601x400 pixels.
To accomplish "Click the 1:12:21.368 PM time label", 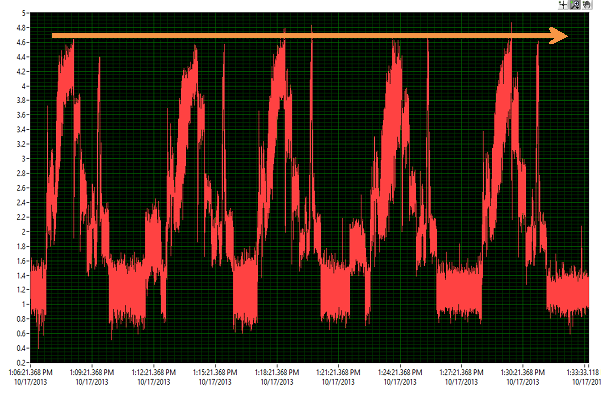I will 152,371.
